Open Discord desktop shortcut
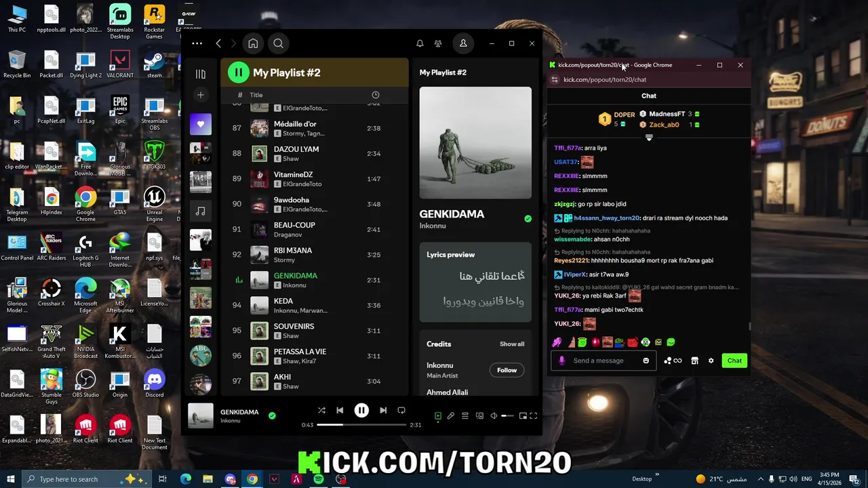The width and height of the screenshot is (868, 488). (154, 383)
